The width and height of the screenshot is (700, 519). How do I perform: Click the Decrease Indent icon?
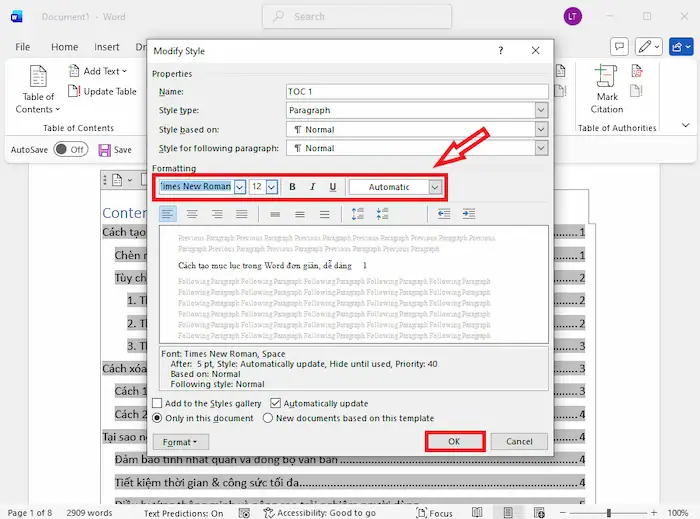pyautogui.click(x=444, y=214)
